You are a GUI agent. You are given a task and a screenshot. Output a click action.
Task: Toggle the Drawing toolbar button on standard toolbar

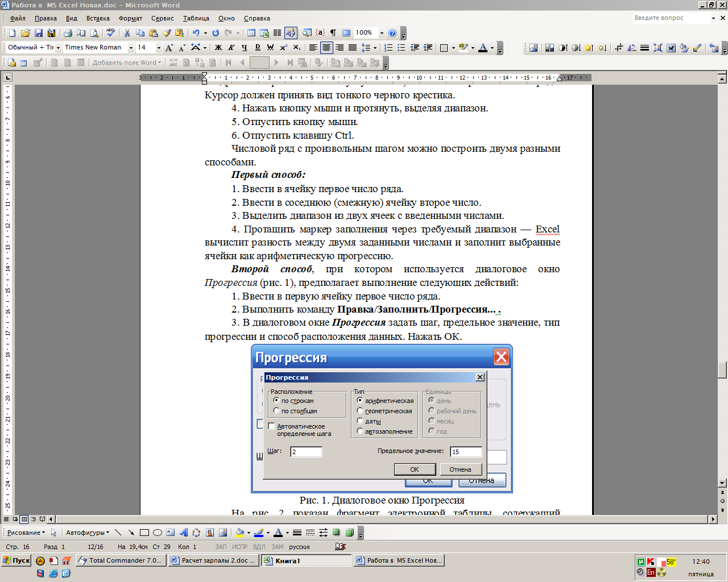tap(291, 33)
